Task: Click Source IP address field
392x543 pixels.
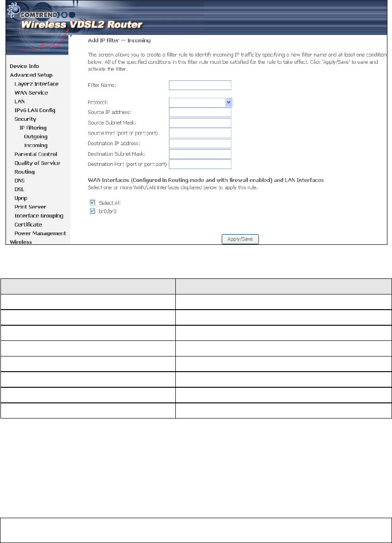Action: 200,112
